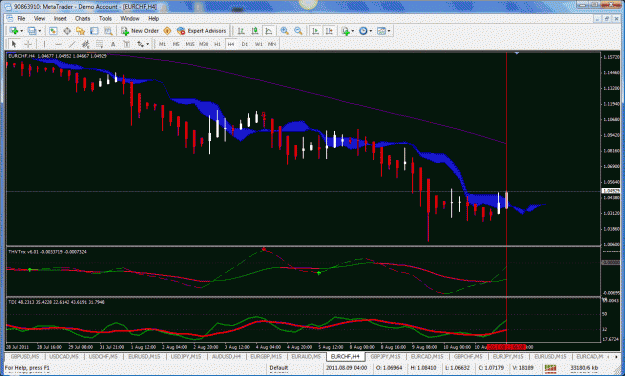Open the MetaQuotes Language Editor diamond icon
This screenshot has width=625, height=376.
[x=167, y=31]
